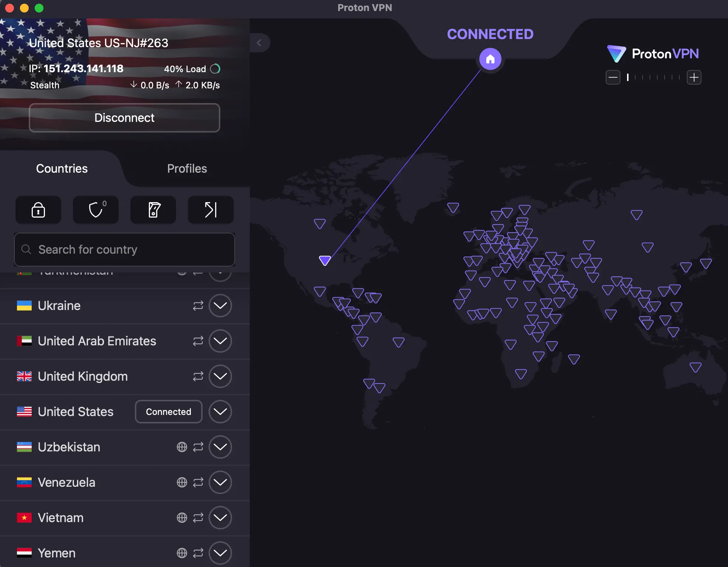Screen dimensions: 728x567
Task: Click the P2P icon next to Ukraine
Action: tap(197, 306)
